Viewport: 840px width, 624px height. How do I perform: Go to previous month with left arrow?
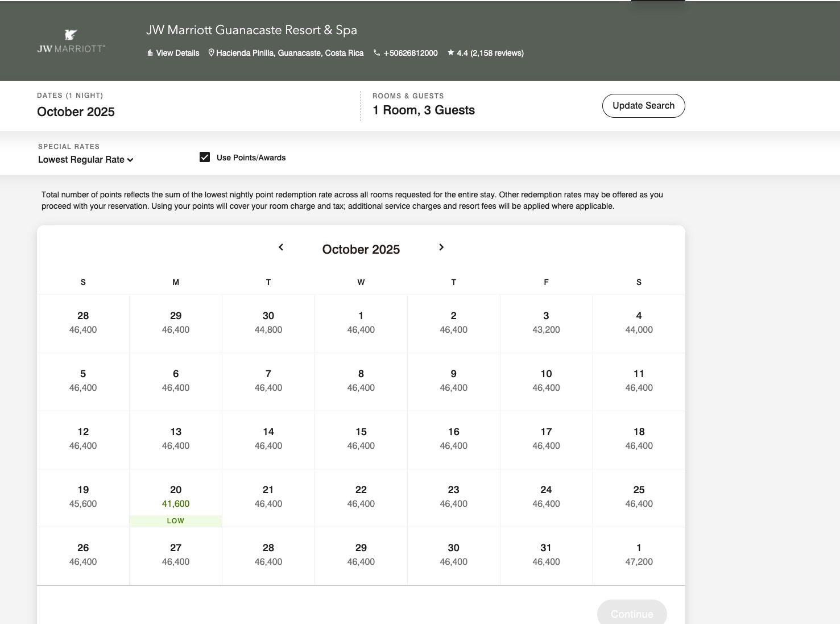coord(281,247)
